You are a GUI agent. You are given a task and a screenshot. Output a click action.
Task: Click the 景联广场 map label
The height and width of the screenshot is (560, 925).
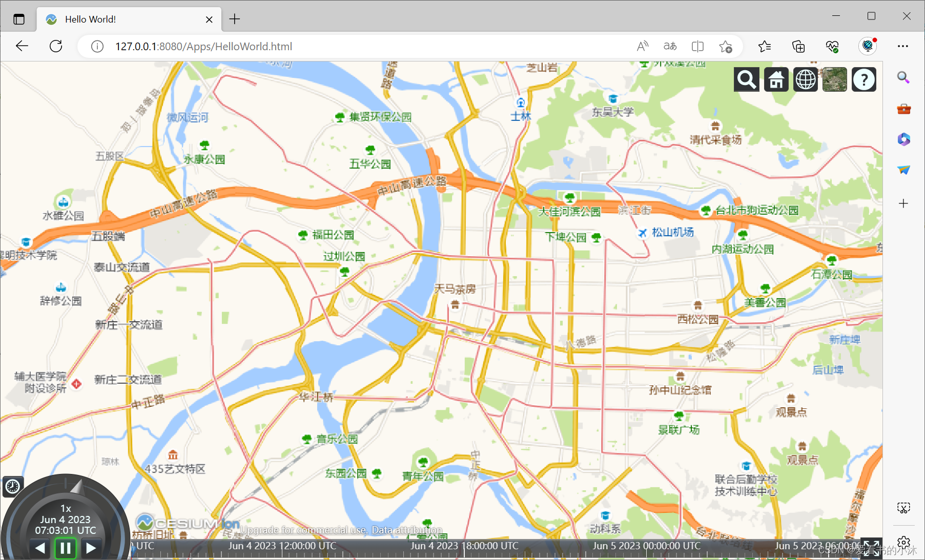click(x=679, y=429)
